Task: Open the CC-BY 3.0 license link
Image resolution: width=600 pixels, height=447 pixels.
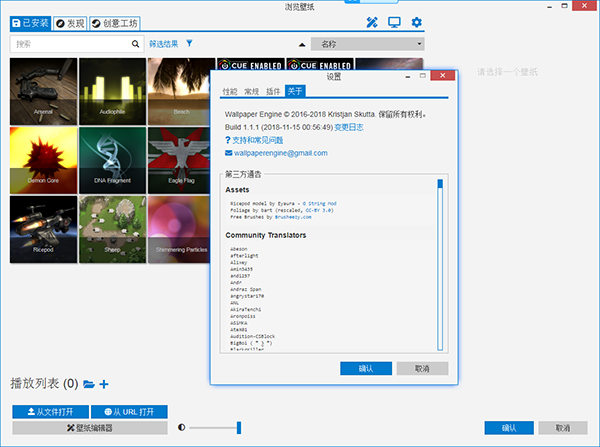Action: pyautogui.click(x=319, y=210)
